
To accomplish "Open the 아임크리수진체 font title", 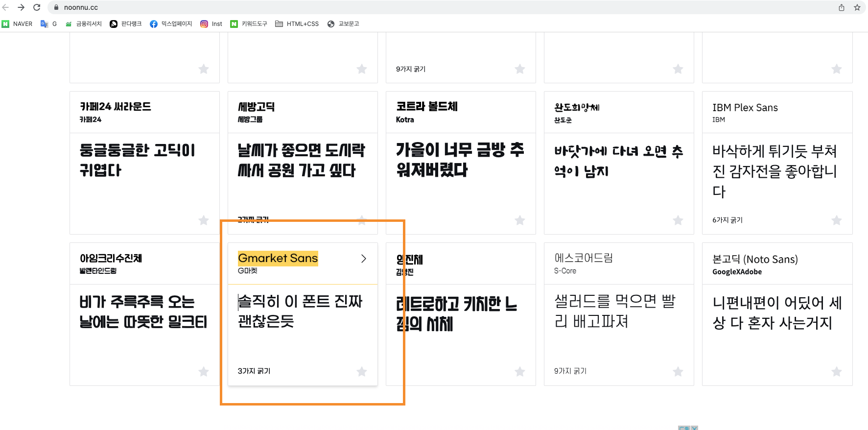I will coord(111,258).
